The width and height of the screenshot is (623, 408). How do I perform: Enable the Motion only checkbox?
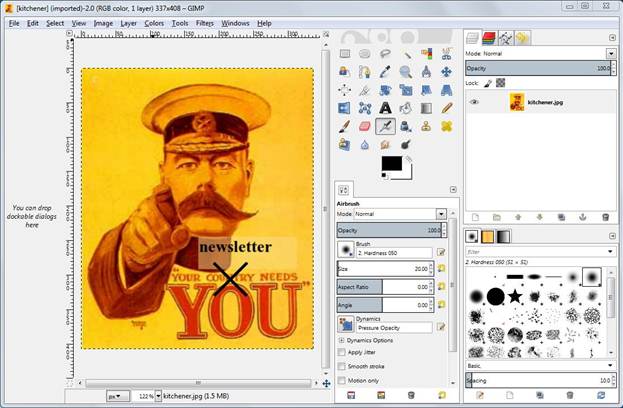(342, 380)
